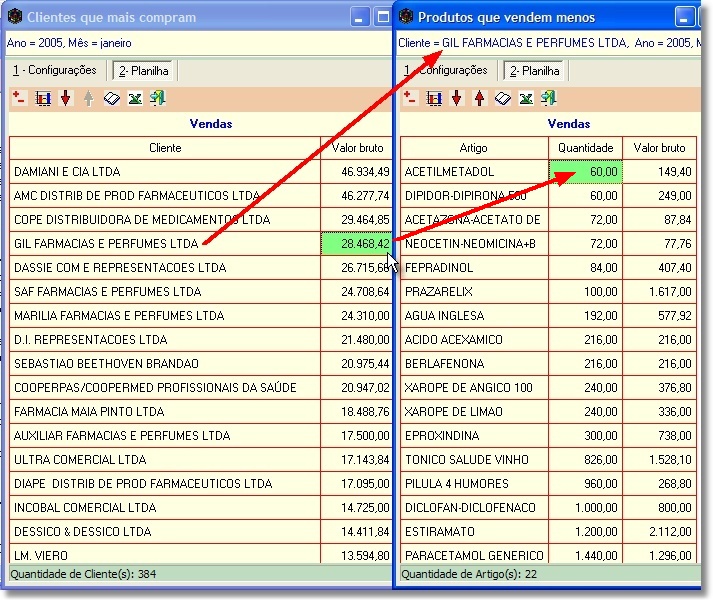Click ESTIRAMATO article cell
Screen dimensions: 713x602
(474, 532)
